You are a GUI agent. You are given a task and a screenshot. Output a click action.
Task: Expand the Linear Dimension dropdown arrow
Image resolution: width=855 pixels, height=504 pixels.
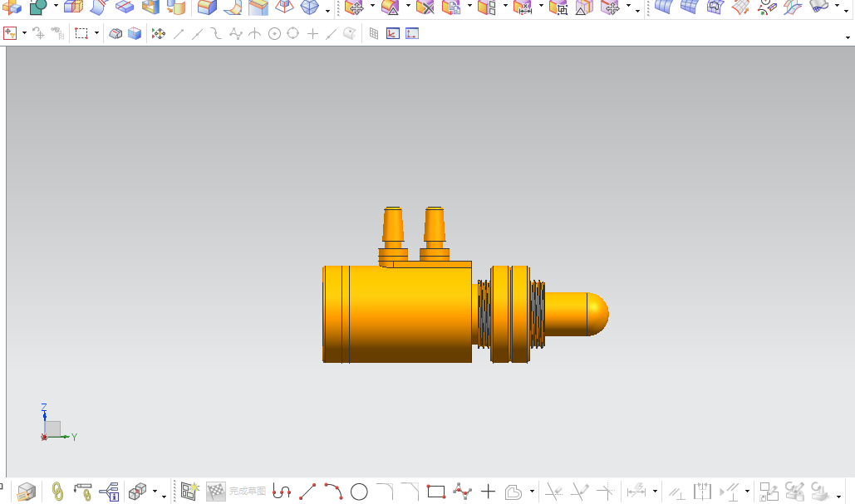click(x=541, y=6)
